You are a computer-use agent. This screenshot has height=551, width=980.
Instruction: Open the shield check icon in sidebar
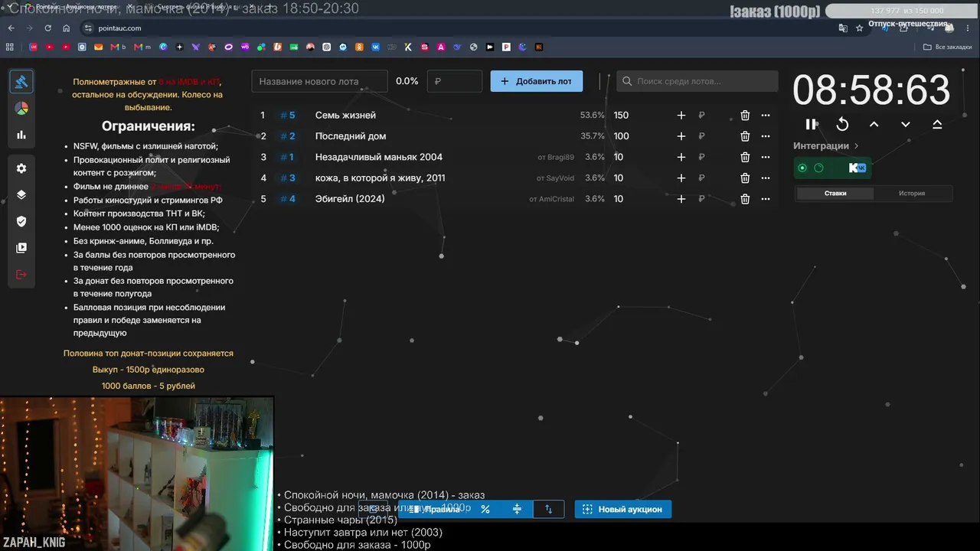21,221
